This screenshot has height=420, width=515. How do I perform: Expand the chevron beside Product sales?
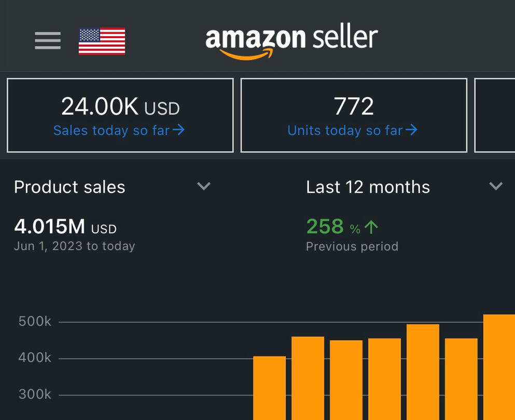point(204,186)
